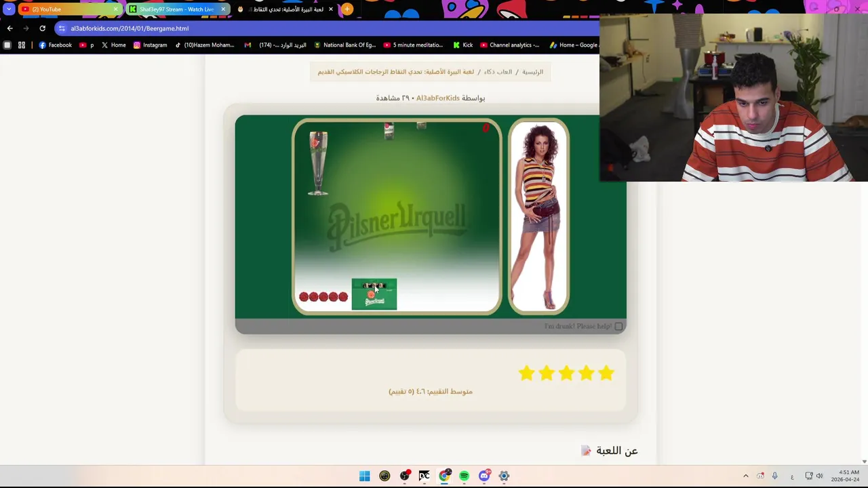Click the tall beer glass in game
The height and width of the screenshot is (488, 868).
318,164
